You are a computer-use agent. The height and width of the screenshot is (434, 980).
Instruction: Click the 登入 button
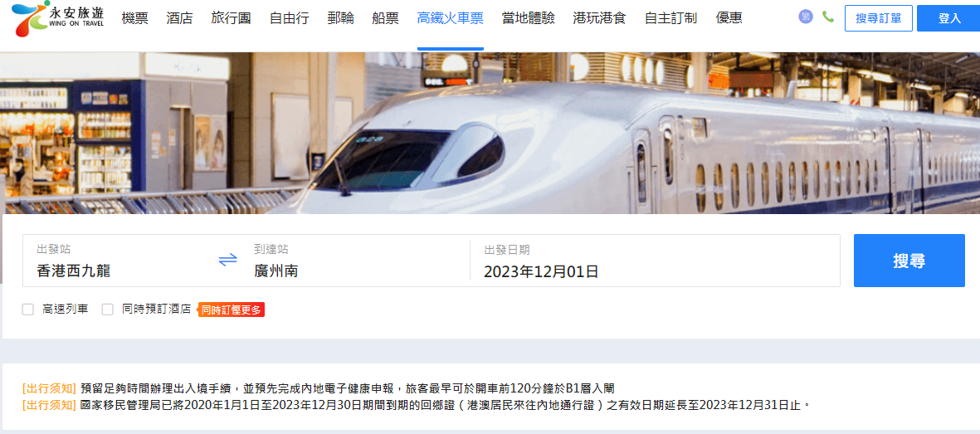[x=948, y=18]
